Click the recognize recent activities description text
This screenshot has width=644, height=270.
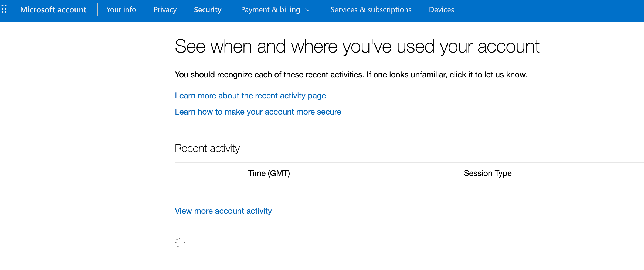pyautogui.click(x=351, y=75)
